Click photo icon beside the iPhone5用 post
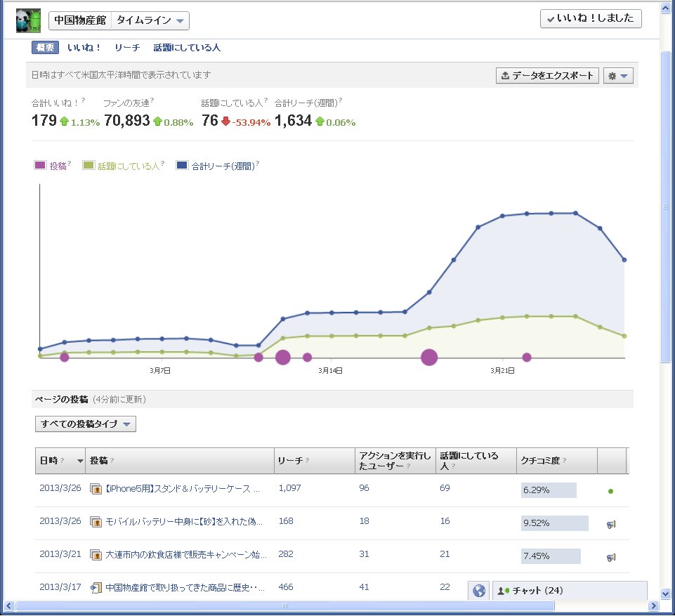Screen dimensions: 675x616 (x=97, y=489)
